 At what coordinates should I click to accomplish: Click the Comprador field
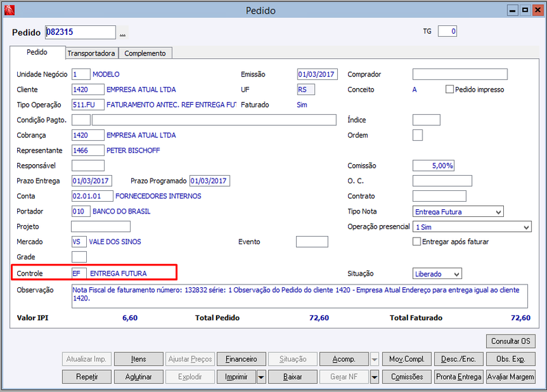[x=459, y=75]
